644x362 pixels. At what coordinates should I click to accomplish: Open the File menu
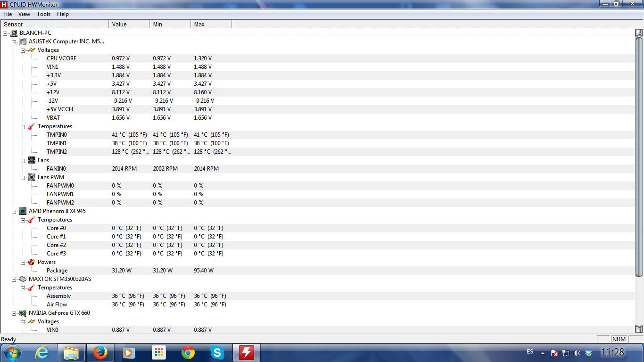(8, 14)
